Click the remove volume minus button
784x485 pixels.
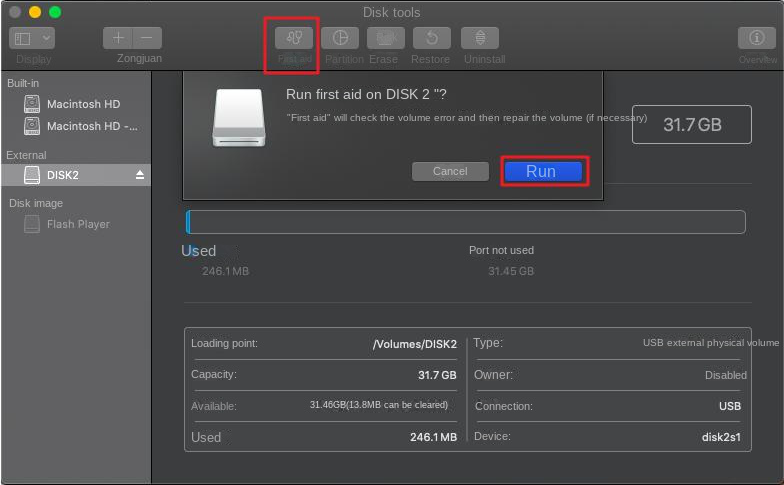pos(147,38)
